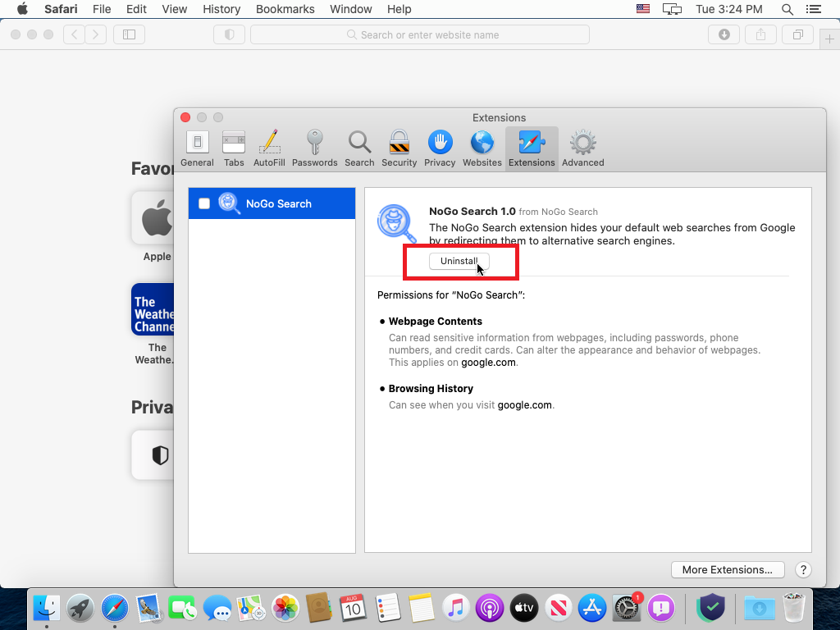Screen dimensions: 840x630
Task: Add a new tab with plus button
Action: (829, 39)
